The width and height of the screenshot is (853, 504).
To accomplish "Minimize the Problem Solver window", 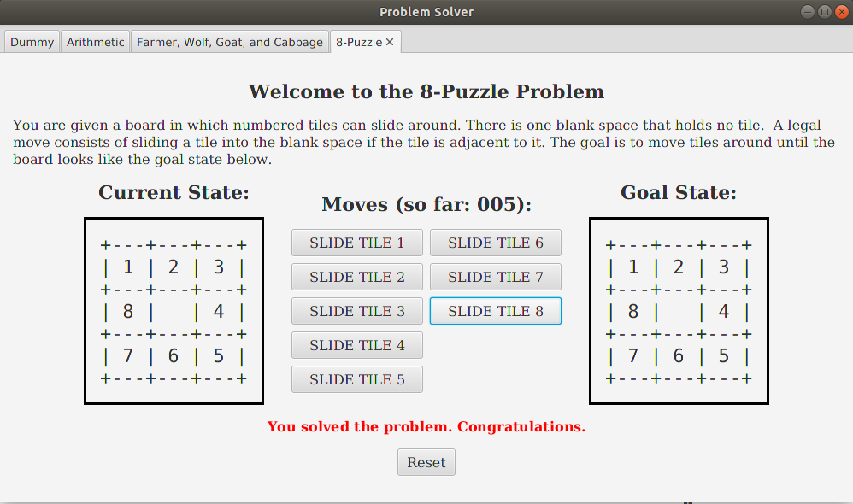I will tap(808, 12).
